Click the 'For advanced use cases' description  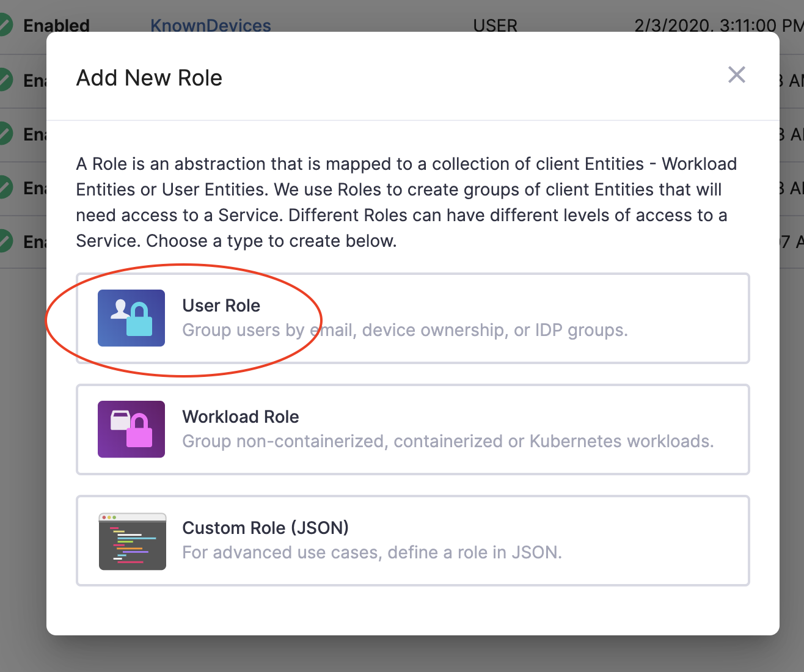click(x=371, y=553)
